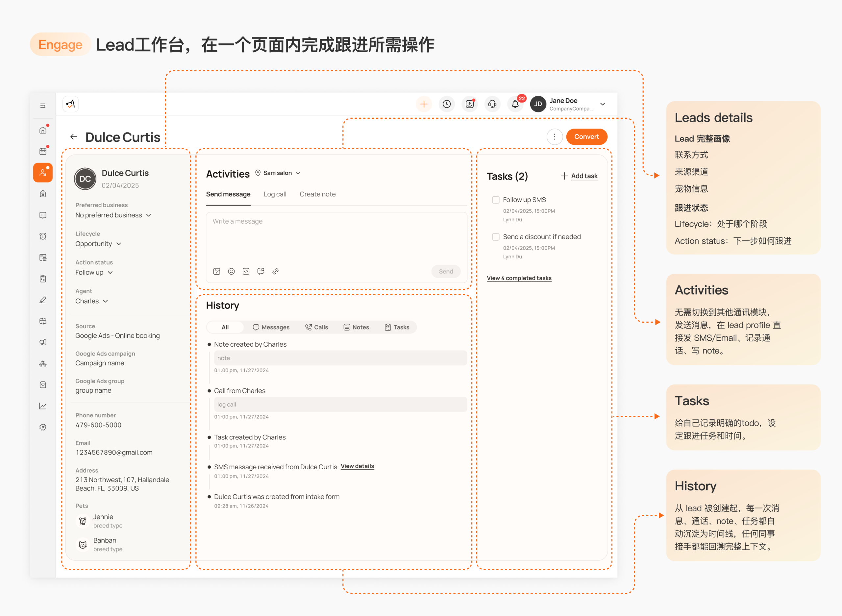Open the active Leads icon in sidebar
This screenshot has width=842, height=616.
(x=43, y=173)
